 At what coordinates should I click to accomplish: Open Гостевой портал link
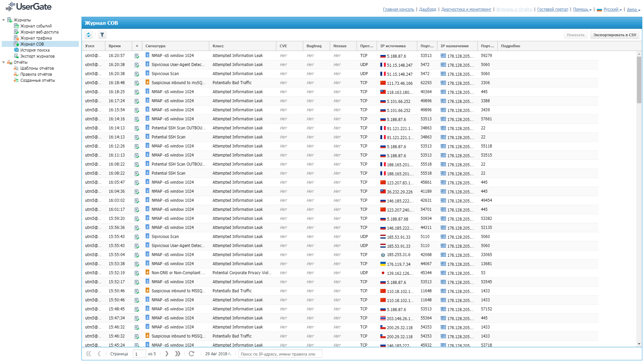point(552,9)
